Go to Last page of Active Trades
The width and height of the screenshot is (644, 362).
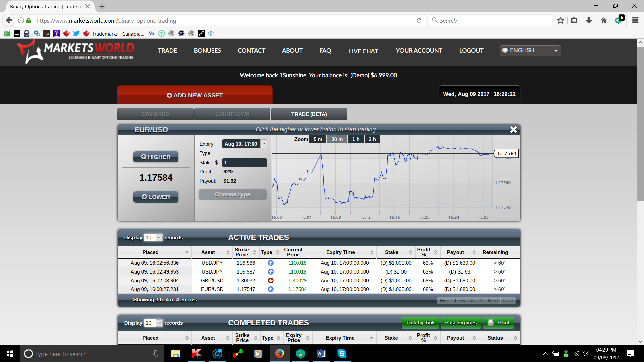coord(508,301)
